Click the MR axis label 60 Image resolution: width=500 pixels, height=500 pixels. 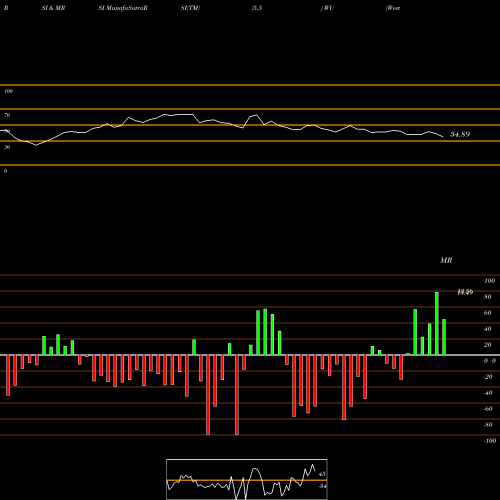pyautogui.click(x=488, y=313)
